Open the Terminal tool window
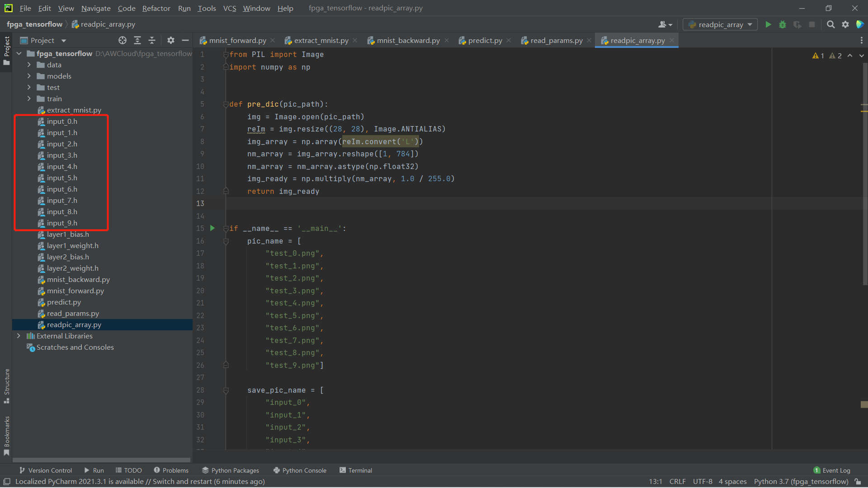868x488 pixels. click(x=356, y=470)
